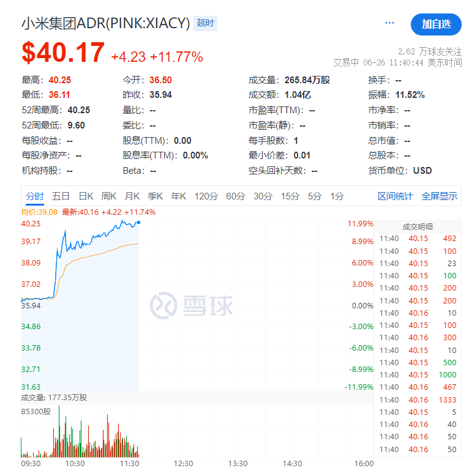Image resolution: width=469 pixels, height=476 pixels.
Task: Click the 最新:40.16 +4.22 +11.74% label
Action: tap(109, 212)
